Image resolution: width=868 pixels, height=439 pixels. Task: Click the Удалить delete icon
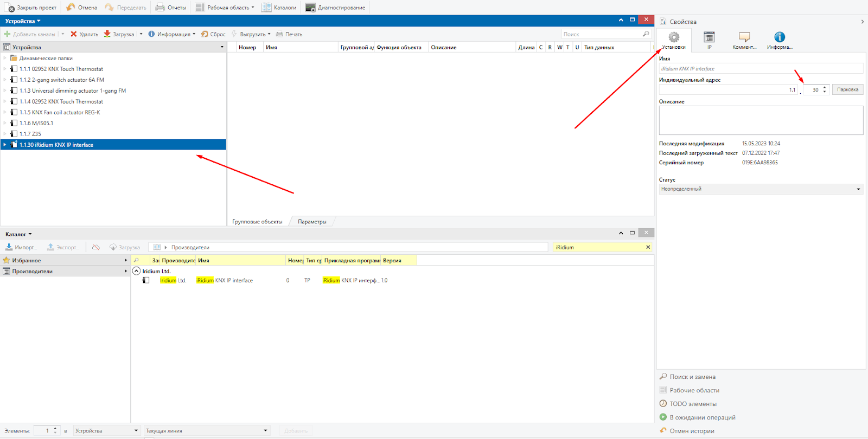point(74,34)
